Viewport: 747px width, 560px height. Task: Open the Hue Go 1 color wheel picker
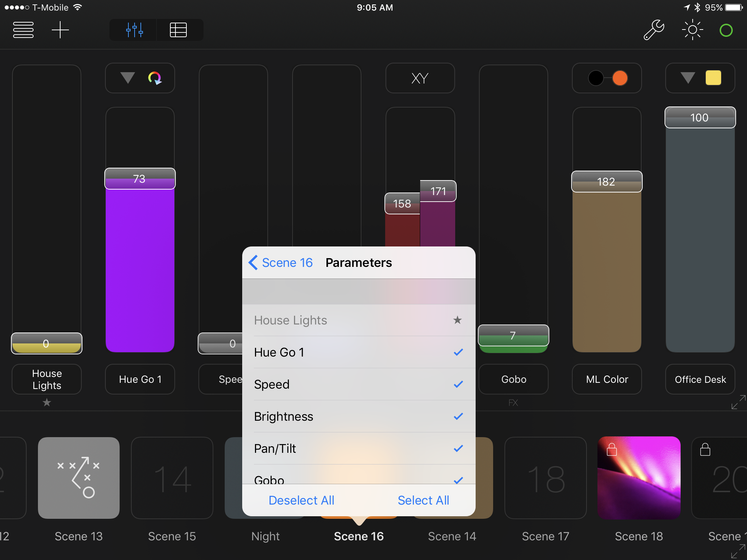pos(155,78)
